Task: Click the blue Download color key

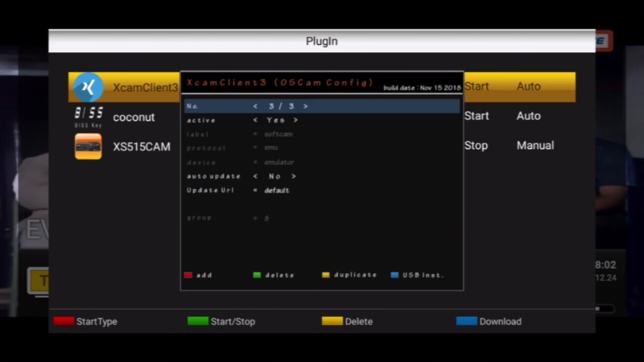Action: [467, 321]
